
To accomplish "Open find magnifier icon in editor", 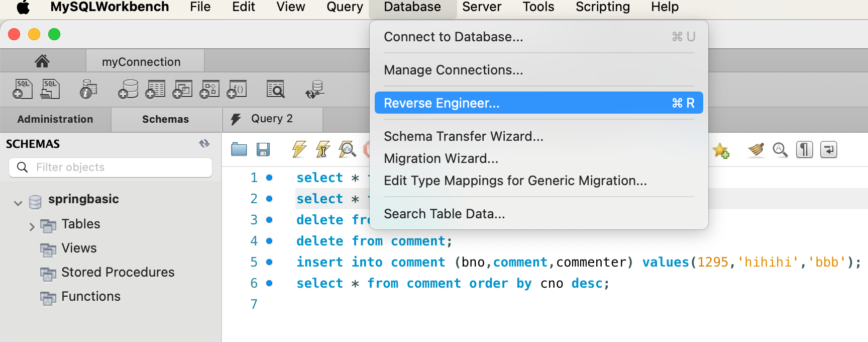I will click(780, 150).
